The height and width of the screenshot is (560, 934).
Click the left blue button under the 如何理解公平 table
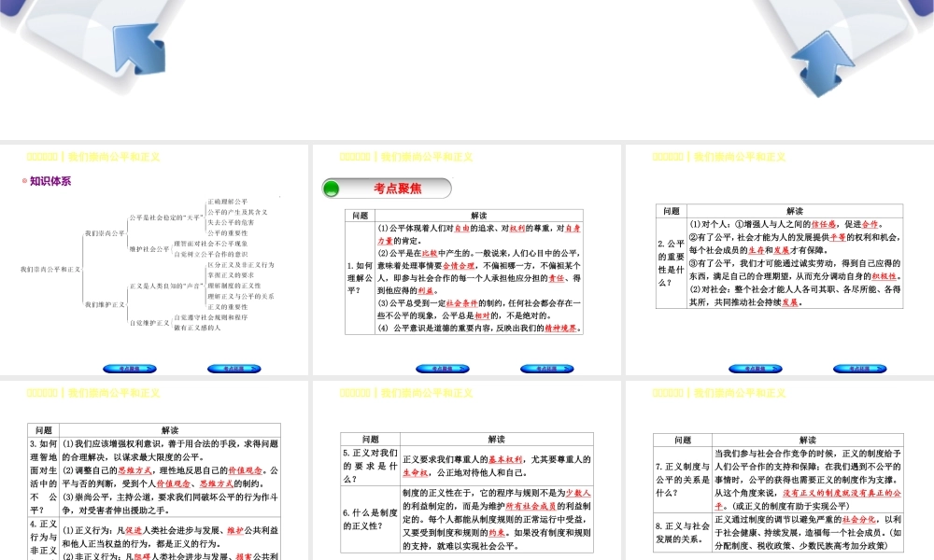coord(443,369)
